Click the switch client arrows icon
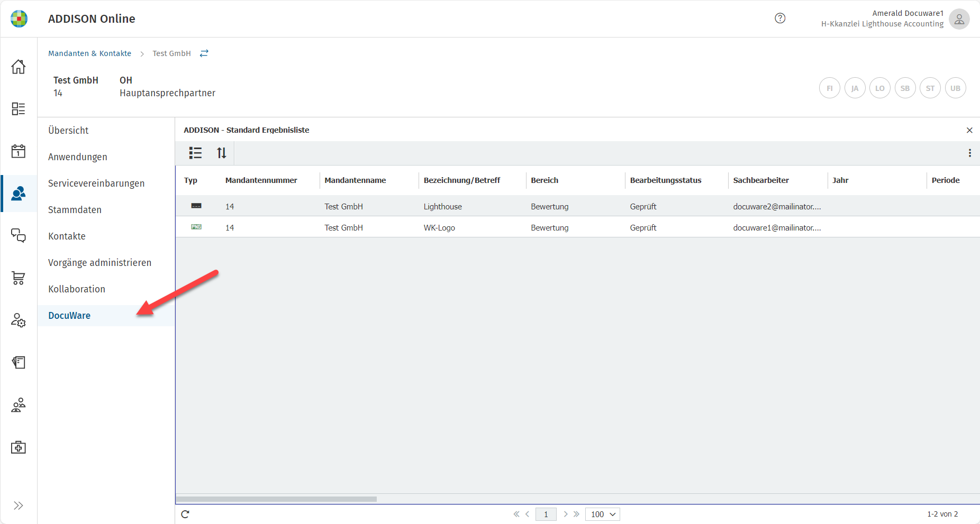 click(x=204, y=53)
